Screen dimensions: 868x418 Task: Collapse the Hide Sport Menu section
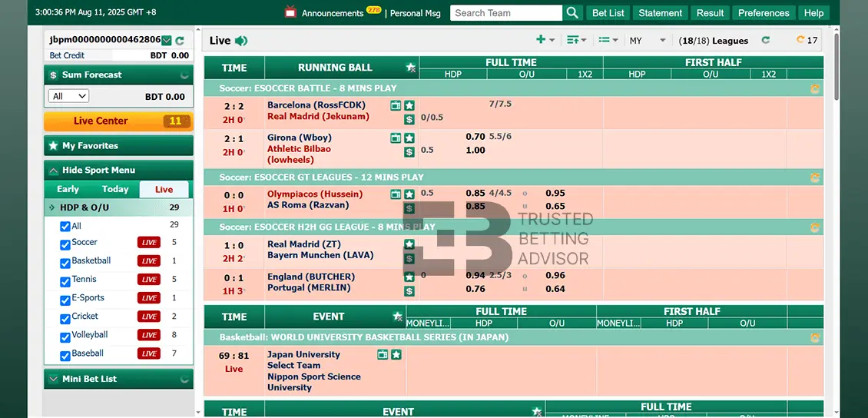pyautogui.click(x=118, y=170)
